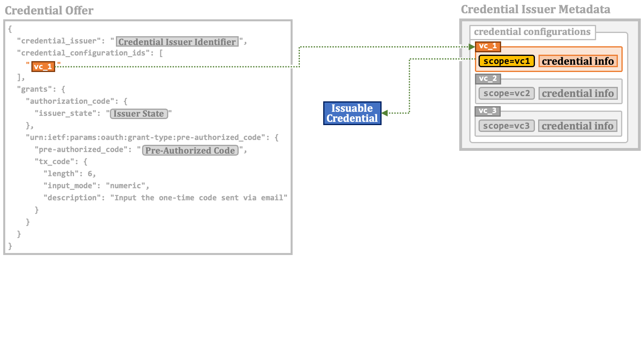Click the Credential Issuer Identifier placeholder box
The image size is (644, 362).
pos(177,41)
